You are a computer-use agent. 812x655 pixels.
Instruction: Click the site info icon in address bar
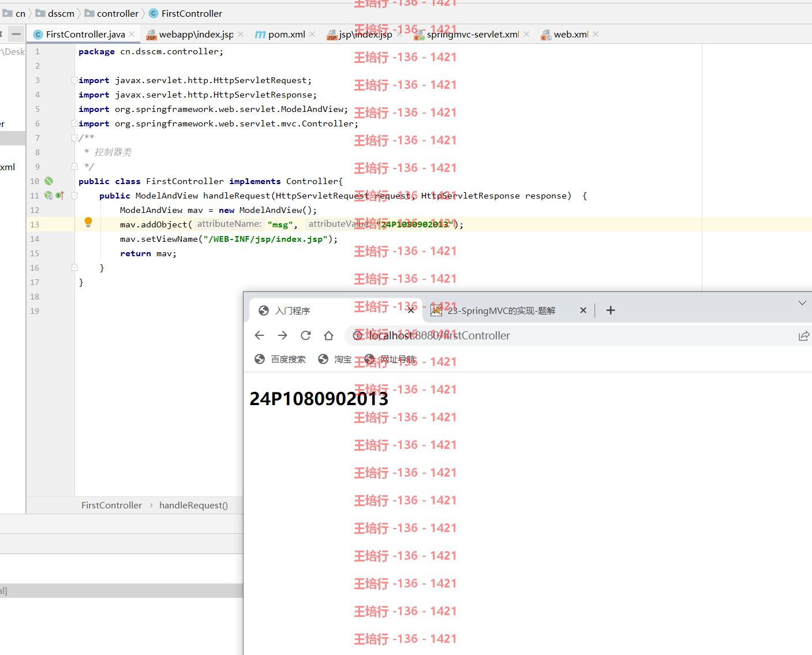pyautogui.click(x=358, y=335)
